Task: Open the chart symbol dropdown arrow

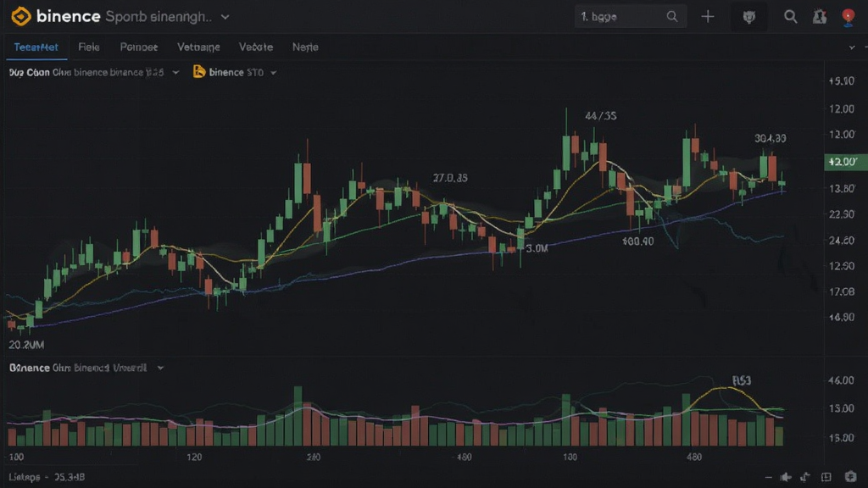Action: pyautogui.click(x=175, y=73)
